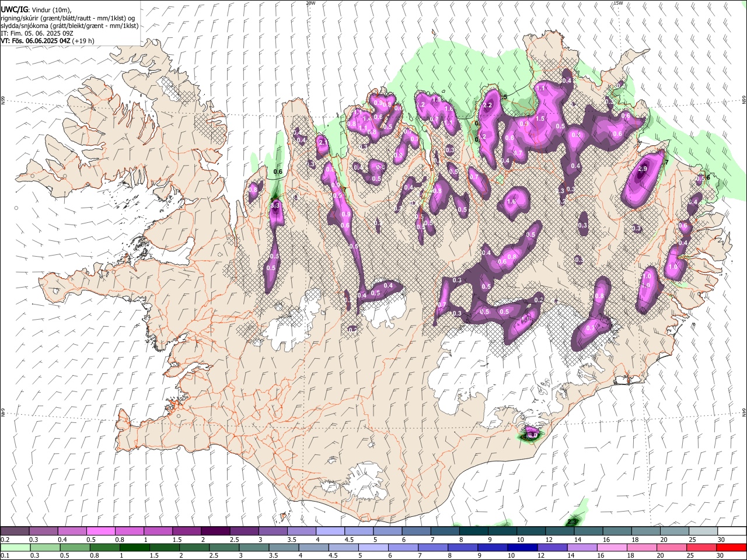Click the '20W' longitude label at top
747x560 pixels.
pyautogui.click(x=310, y=3)
